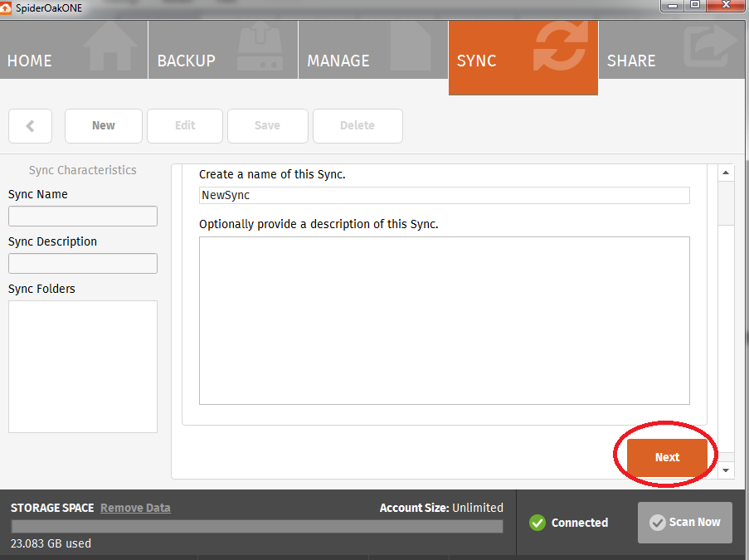Click the Sync Name field in sidebar

83,216
